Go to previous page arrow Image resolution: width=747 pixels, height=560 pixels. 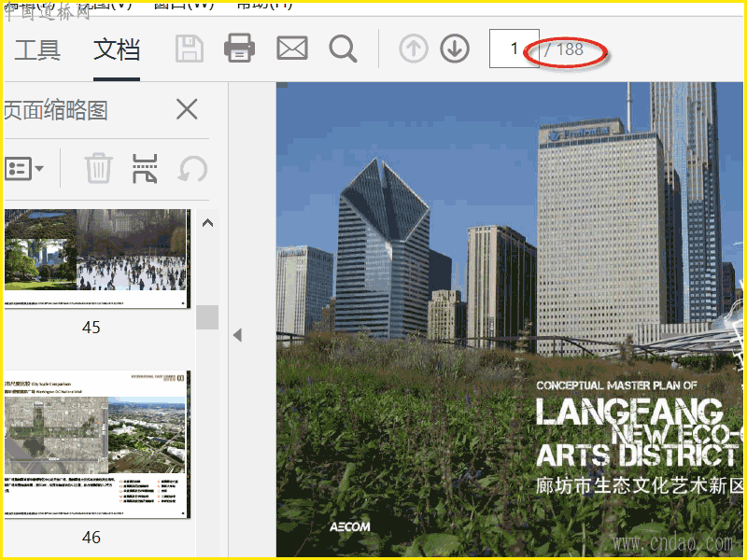(x=414, y=49)
